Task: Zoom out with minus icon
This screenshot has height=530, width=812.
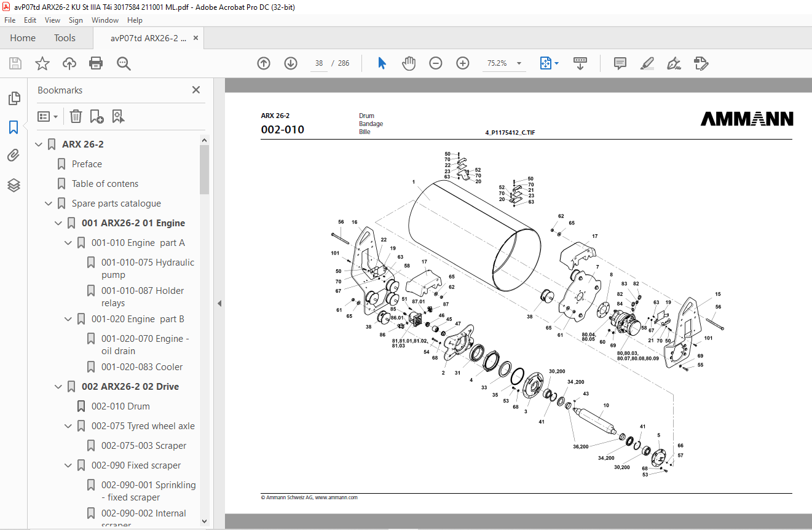Action: tap(436, 63)
